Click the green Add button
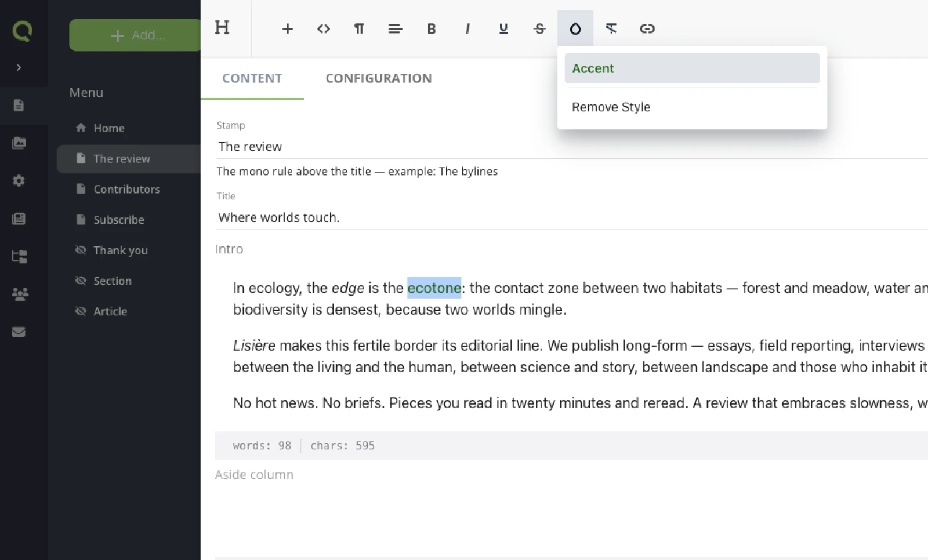928x560 pixels. point(135,35)
